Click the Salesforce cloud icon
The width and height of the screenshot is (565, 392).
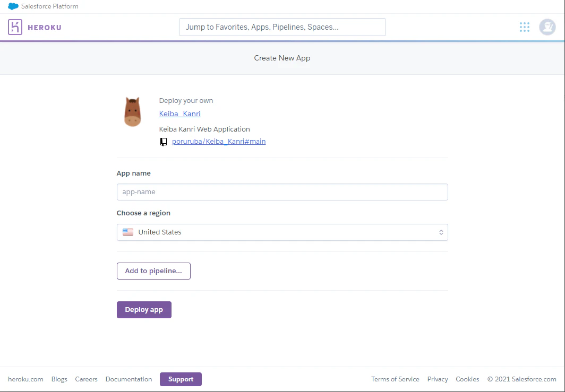point(13,6)
